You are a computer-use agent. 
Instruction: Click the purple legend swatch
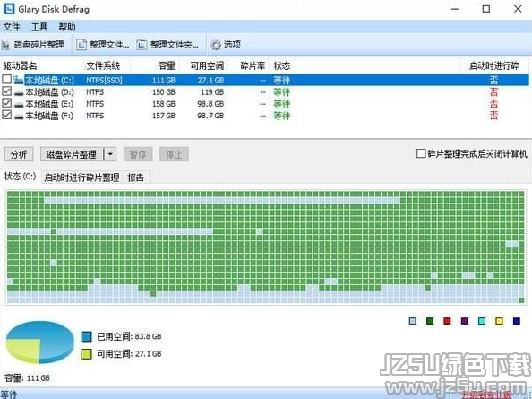point(465,321)
